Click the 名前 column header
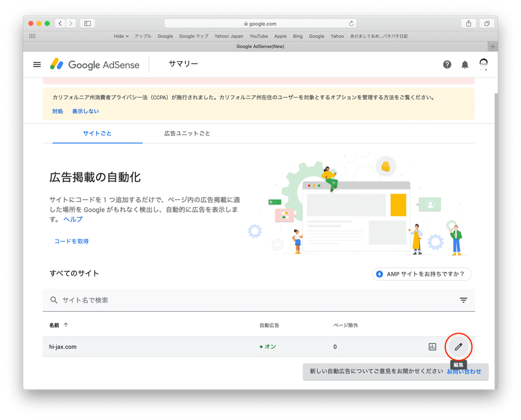The height and width of the screenshot is (420, 521). 54,325
